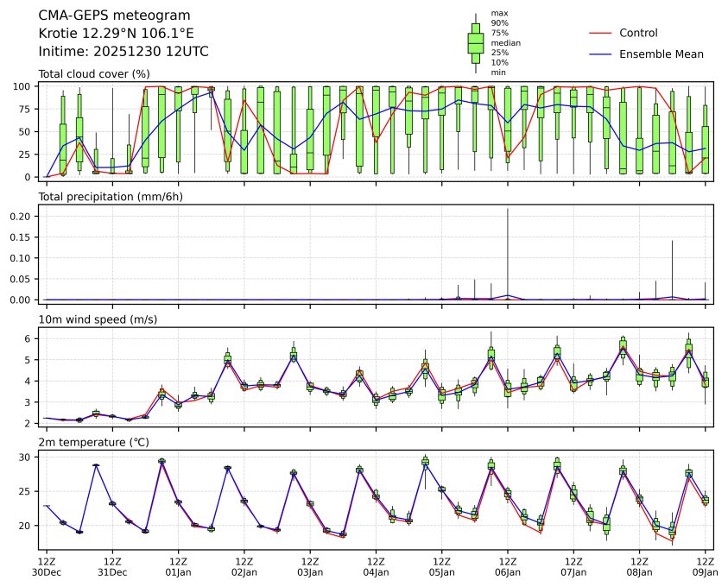Click the "12Z 09Jan" x-axis tick label
Image resolution: width=728 pixels, height=587 pixels.
click(x=706, y=566)
